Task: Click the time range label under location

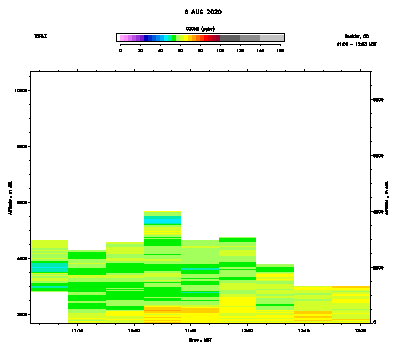Action: pos(357,44)
